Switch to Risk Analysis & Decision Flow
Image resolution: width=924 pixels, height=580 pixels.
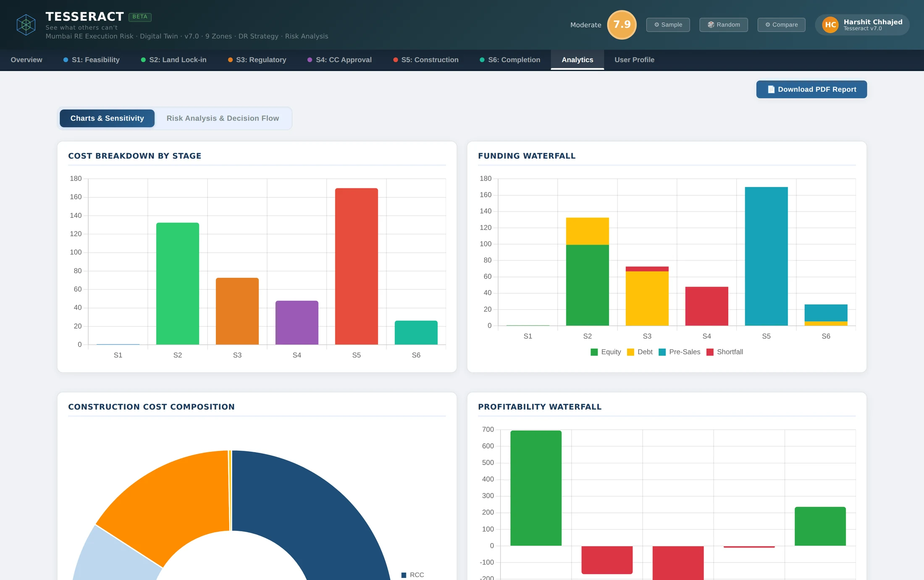tap(223, 118)
